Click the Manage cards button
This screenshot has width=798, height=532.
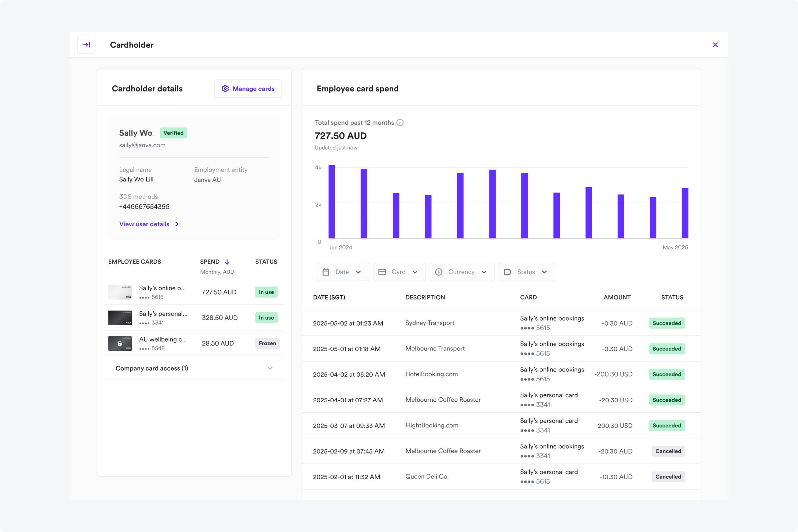pos(248,88)
